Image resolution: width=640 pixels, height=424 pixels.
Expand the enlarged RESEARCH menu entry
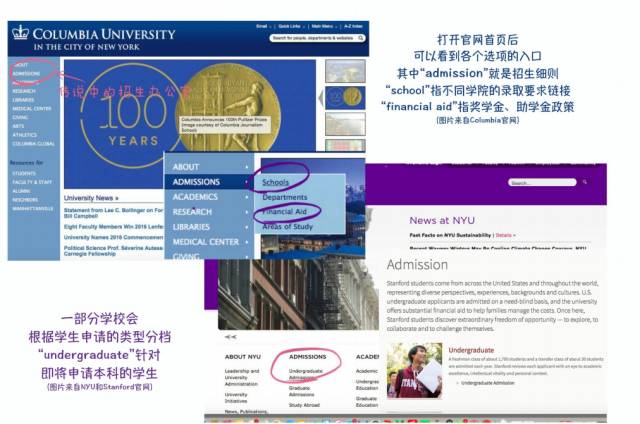209,212
